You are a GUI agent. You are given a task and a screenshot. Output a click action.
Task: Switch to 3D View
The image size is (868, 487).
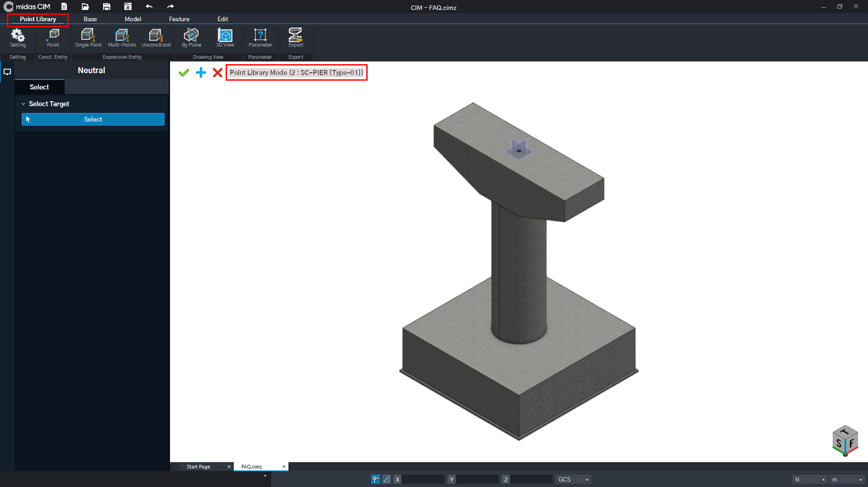(225, 37)
